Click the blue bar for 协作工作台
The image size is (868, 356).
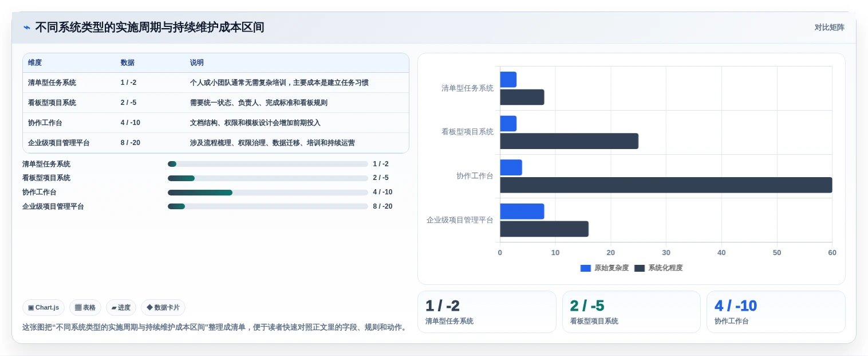511,167
